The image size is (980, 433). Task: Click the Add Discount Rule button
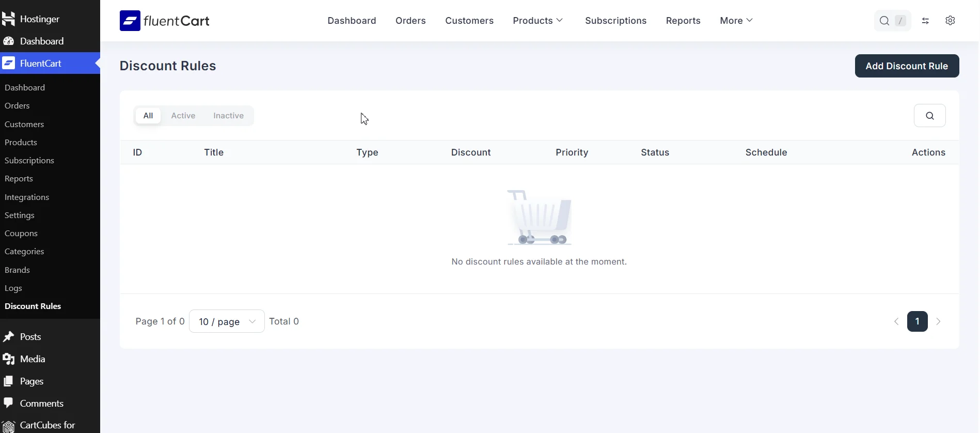pyautogui.click(x=907, y=66)
